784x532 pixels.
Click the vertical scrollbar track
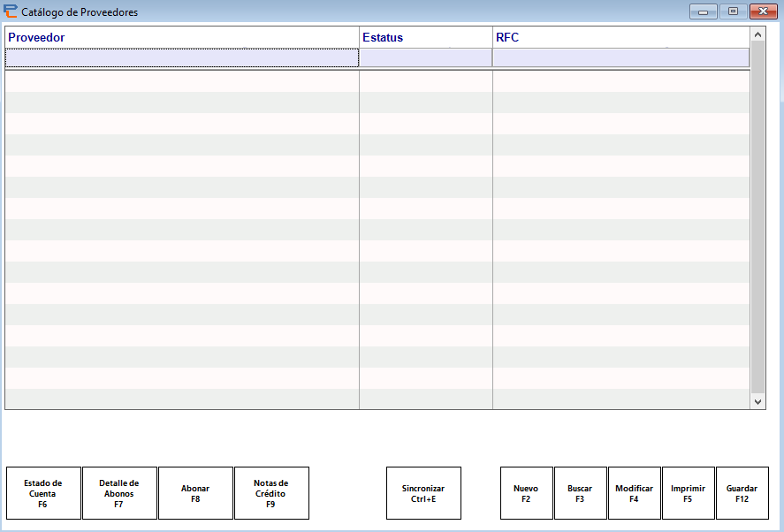coord(757,217)
